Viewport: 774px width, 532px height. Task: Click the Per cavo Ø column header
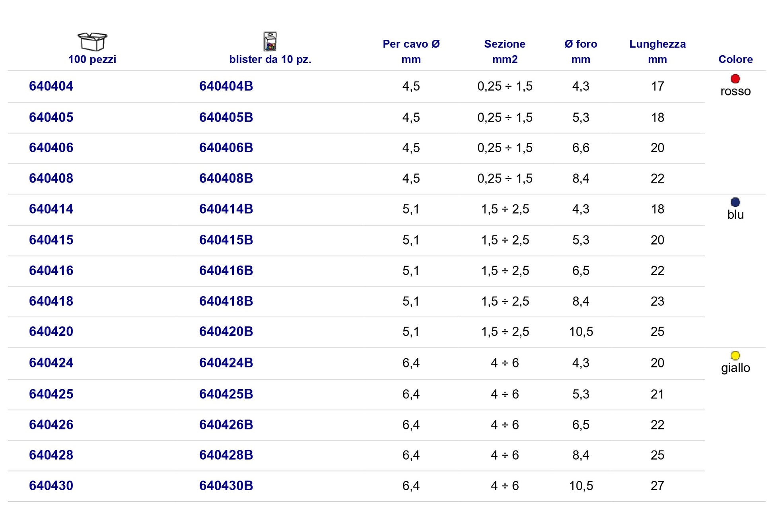pyautogui.click(x=411, y=52)
